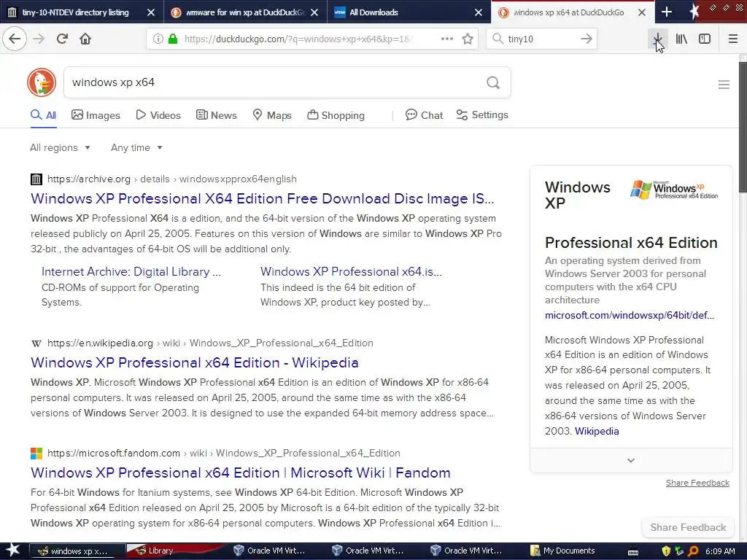Click the archive.org result favicon
Viewport: 747px width, 560px height.
[36, 179]
